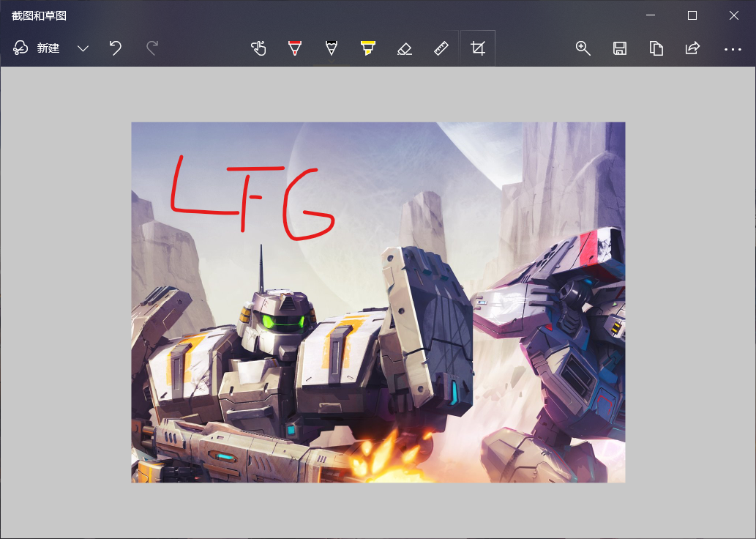Image resolution: width=756 pixels, height=539 pixels.
Task: Click the 新建 new snip button
Action: (36, 48)
